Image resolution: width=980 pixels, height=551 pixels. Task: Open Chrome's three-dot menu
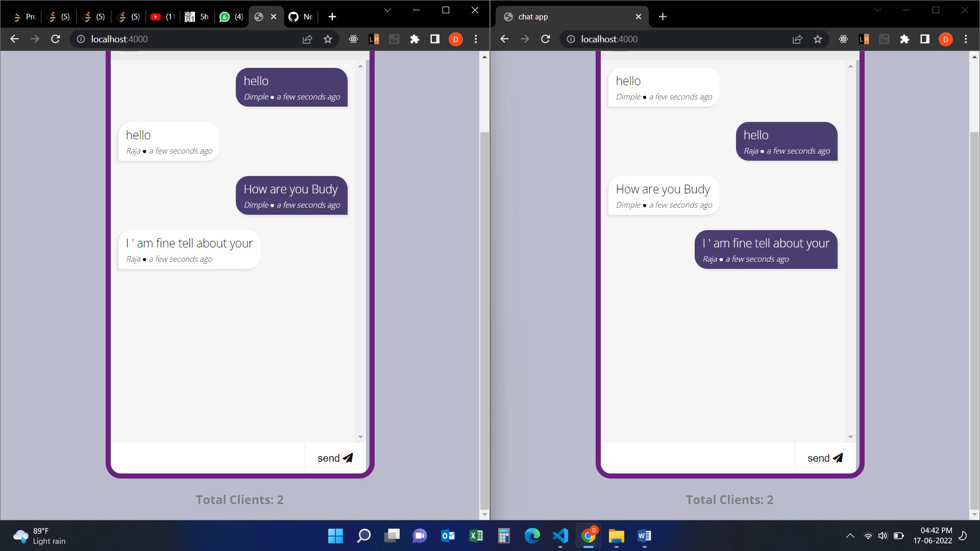(x=475, y=39)
